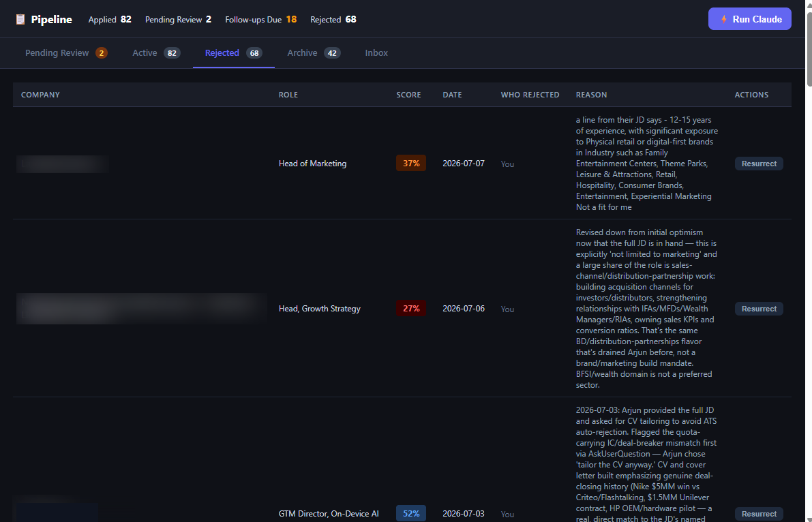Run Claude from the top-right button

[x=749, y=19]
